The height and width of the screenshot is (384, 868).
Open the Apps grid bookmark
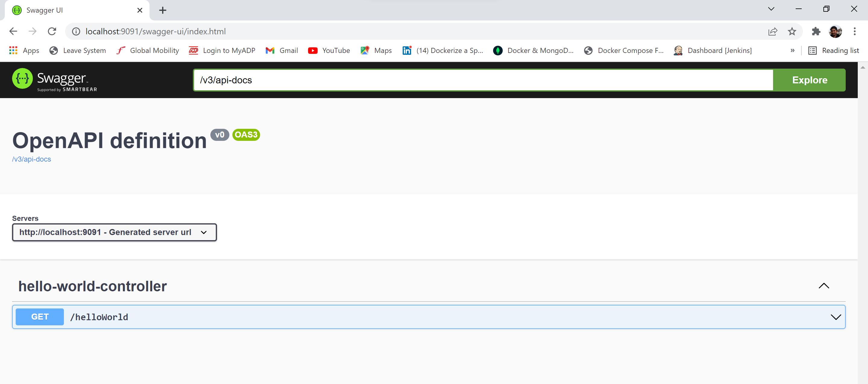pos(24,51)
